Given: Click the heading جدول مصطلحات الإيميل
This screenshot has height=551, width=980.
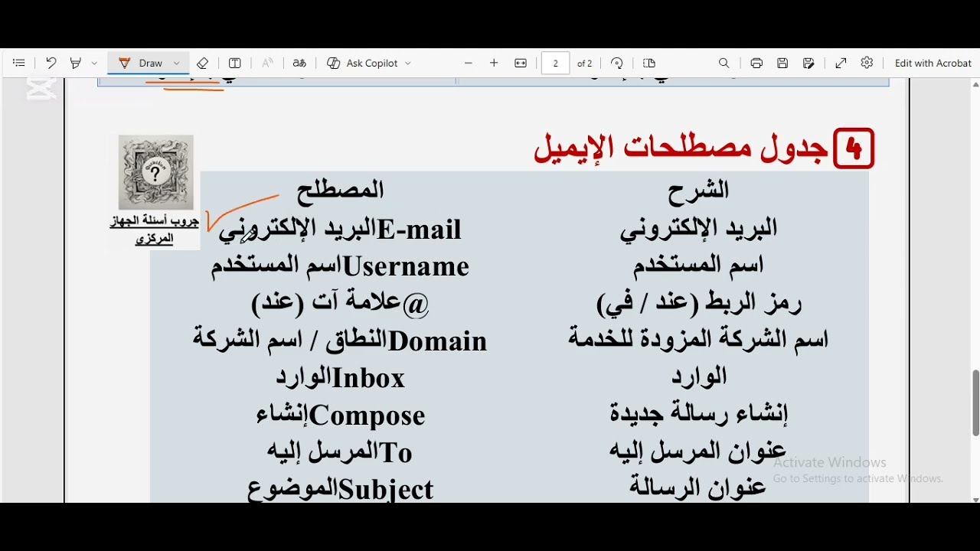Looking at the screenshot, I should click(680, 148).
